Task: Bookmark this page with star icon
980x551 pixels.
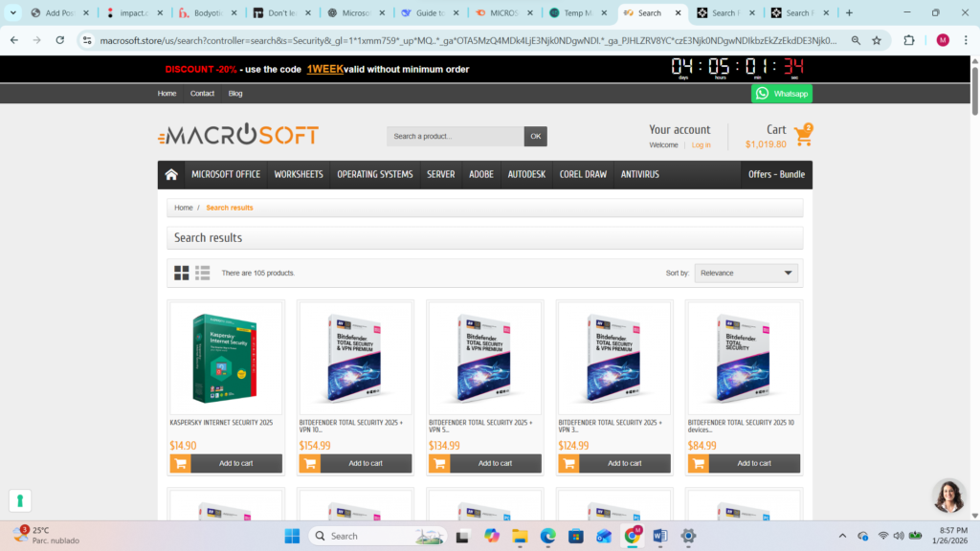Action: coord(877,40)
